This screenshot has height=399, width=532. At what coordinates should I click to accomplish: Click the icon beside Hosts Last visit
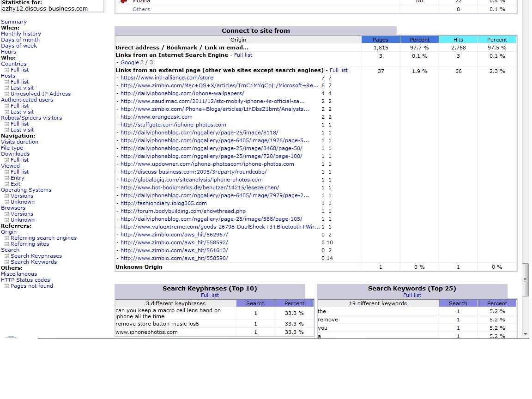point(6,88)
